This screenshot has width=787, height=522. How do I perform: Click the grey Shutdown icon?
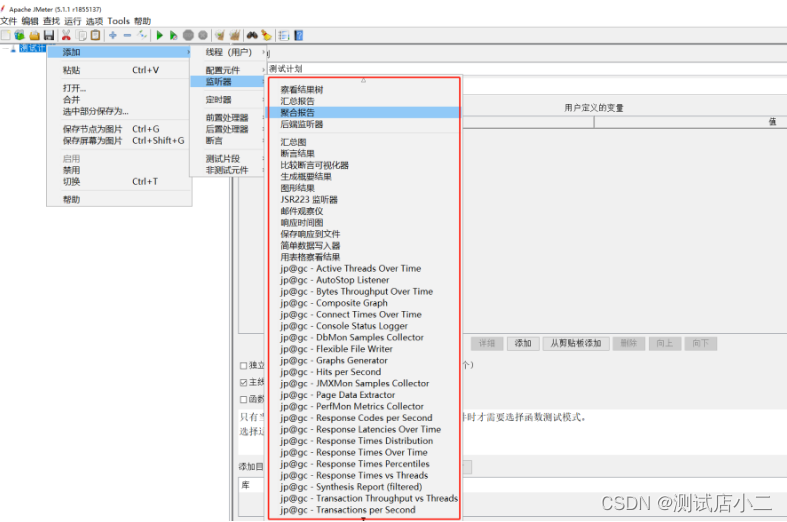point(203,35)
